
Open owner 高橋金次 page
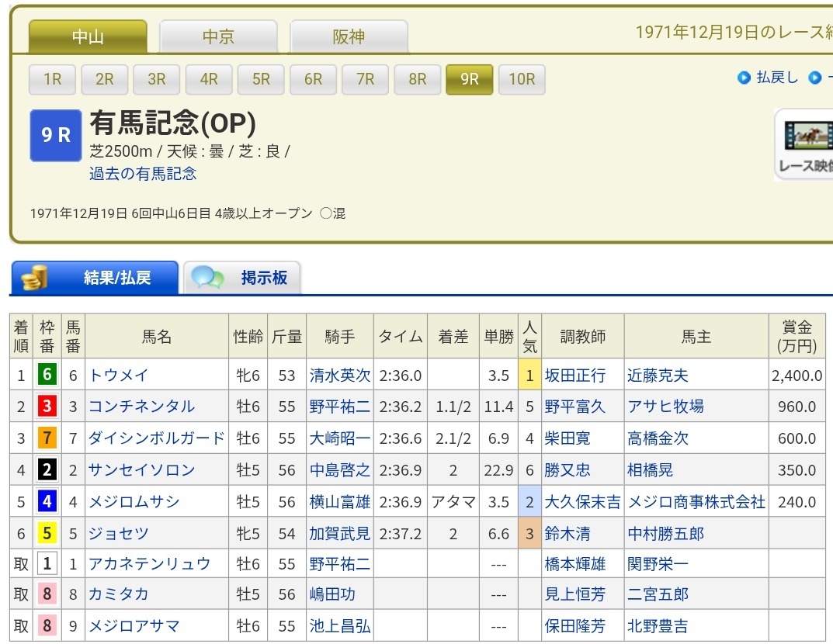pos(658,438)
